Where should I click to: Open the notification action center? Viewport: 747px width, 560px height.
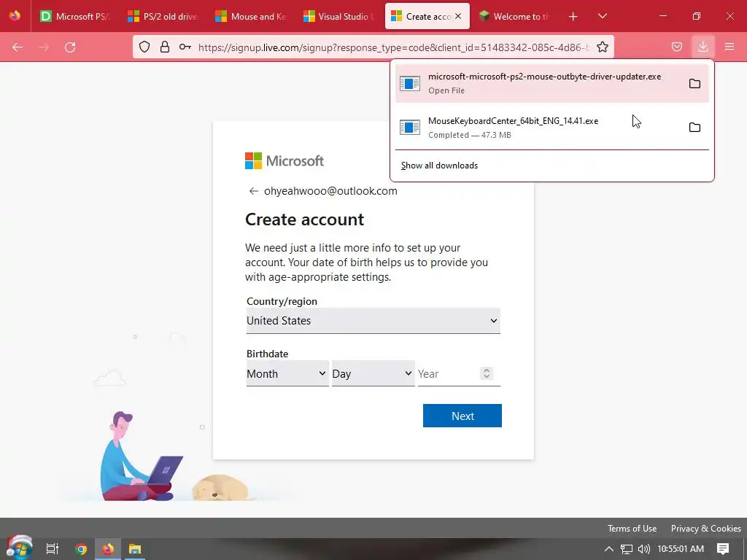pos(723,548)
